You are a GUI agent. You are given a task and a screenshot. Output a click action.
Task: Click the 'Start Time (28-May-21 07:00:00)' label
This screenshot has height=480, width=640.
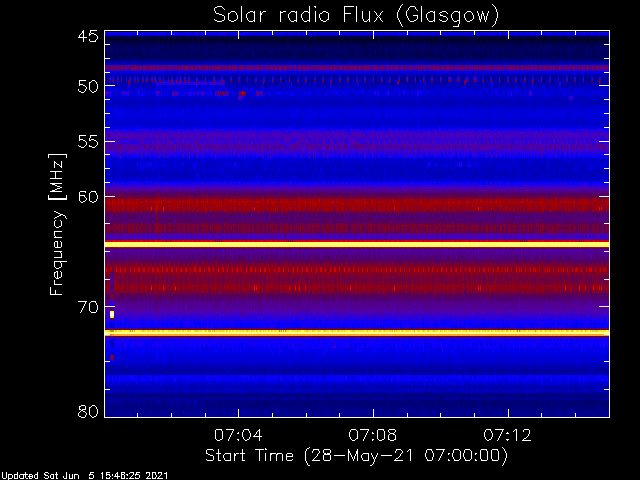[356, 456]
